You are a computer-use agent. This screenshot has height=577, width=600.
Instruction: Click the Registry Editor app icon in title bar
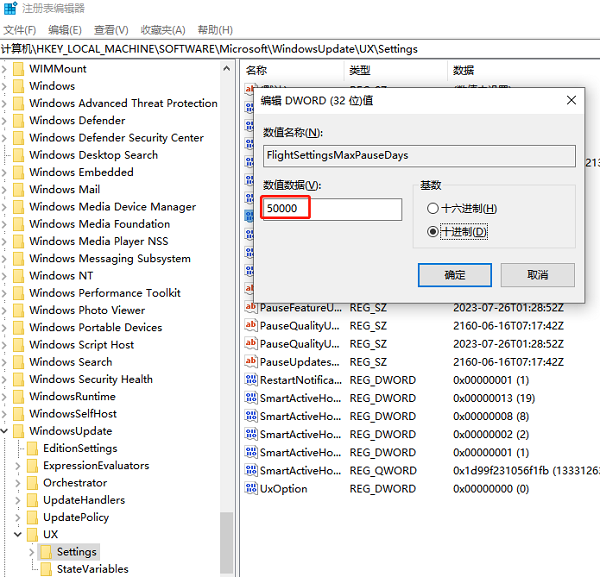click(x=10, y=8)
